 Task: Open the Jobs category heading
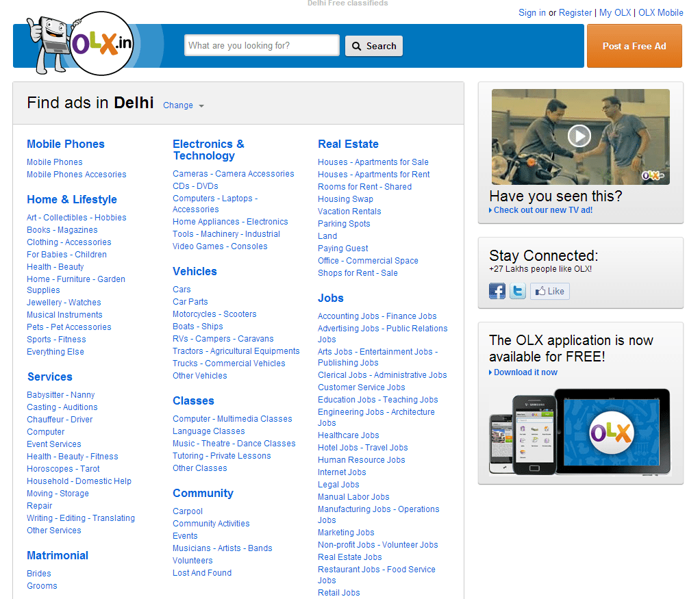(x=331, y=298)
